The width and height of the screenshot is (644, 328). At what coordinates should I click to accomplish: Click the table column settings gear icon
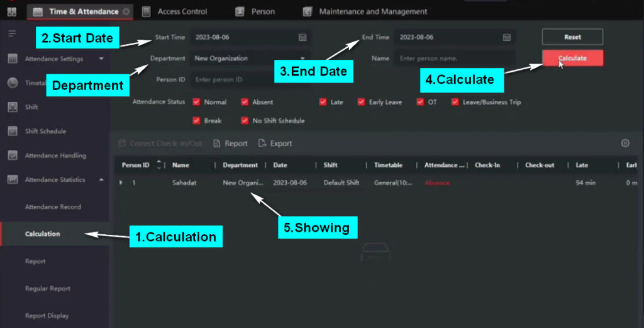(625, 143)
